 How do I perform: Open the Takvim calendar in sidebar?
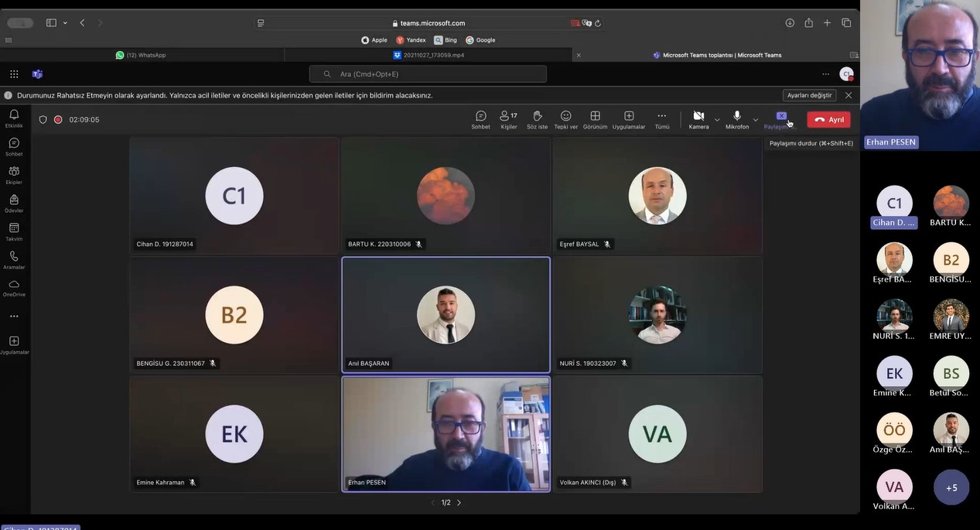click(14, 231)
